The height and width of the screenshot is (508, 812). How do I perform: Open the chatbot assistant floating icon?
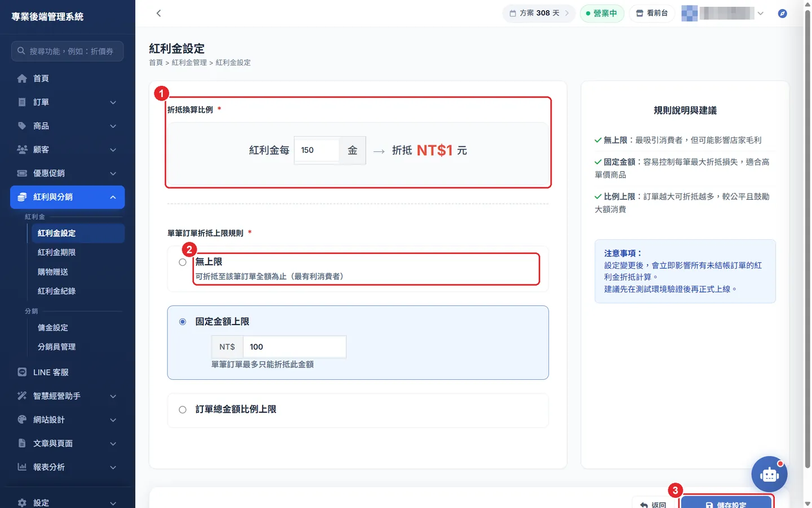point(769,474)
